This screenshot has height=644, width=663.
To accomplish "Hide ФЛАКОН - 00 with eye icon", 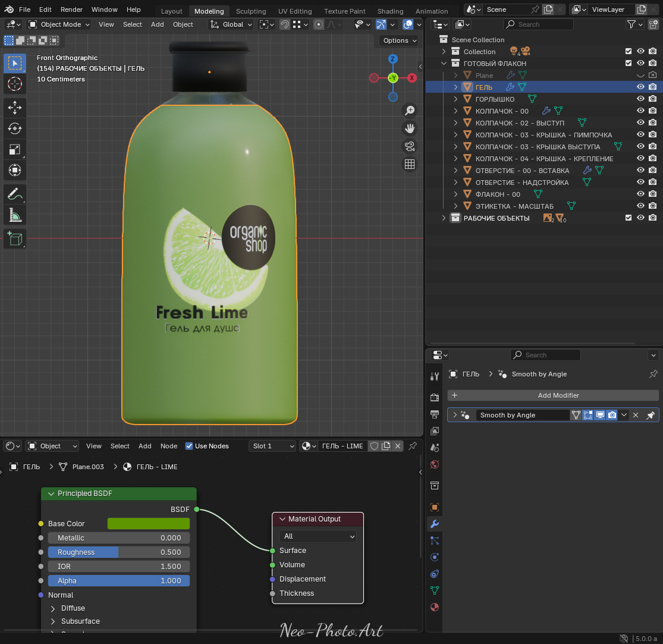I will coord(640,194).
